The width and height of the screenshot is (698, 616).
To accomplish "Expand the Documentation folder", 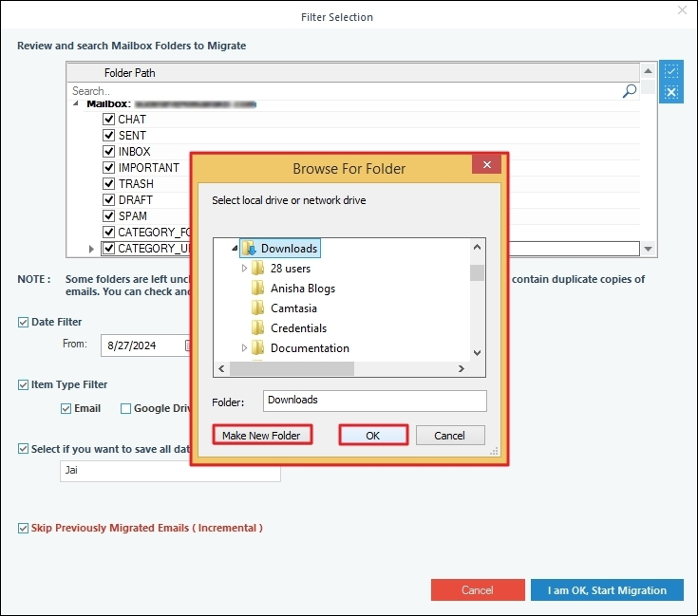I will tap(244, 347).
